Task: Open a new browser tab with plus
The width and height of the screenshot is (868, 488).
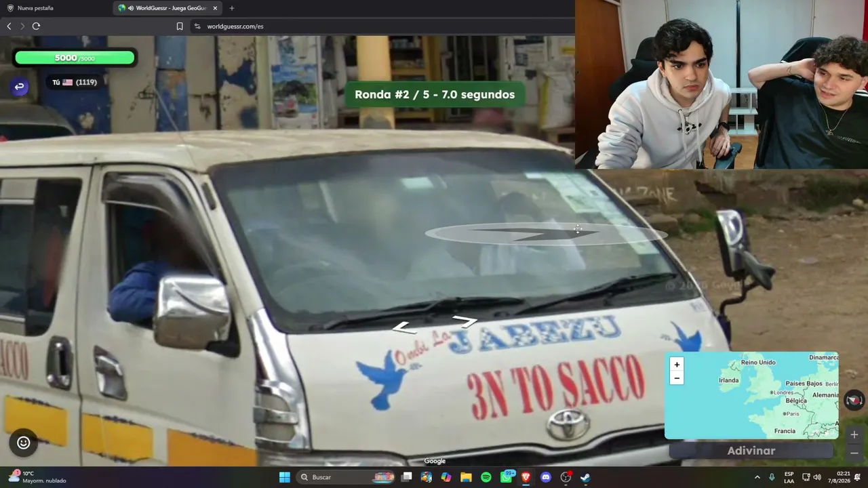Action: click(232, 8)
